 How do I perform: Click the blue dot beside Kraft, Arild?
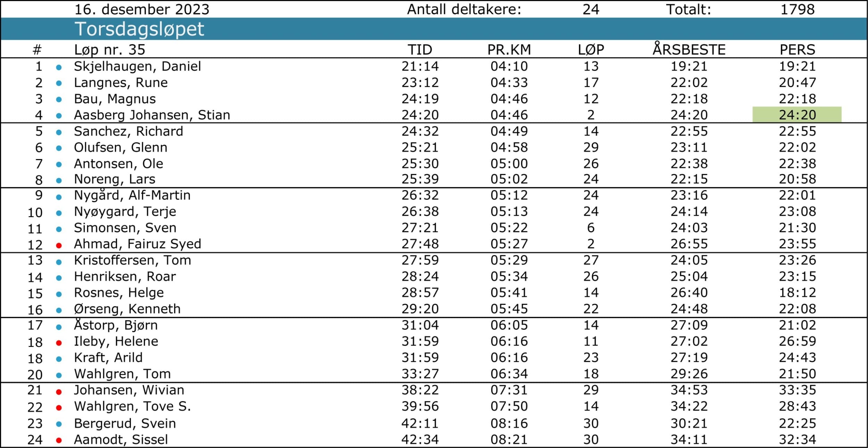pos(59,359)
